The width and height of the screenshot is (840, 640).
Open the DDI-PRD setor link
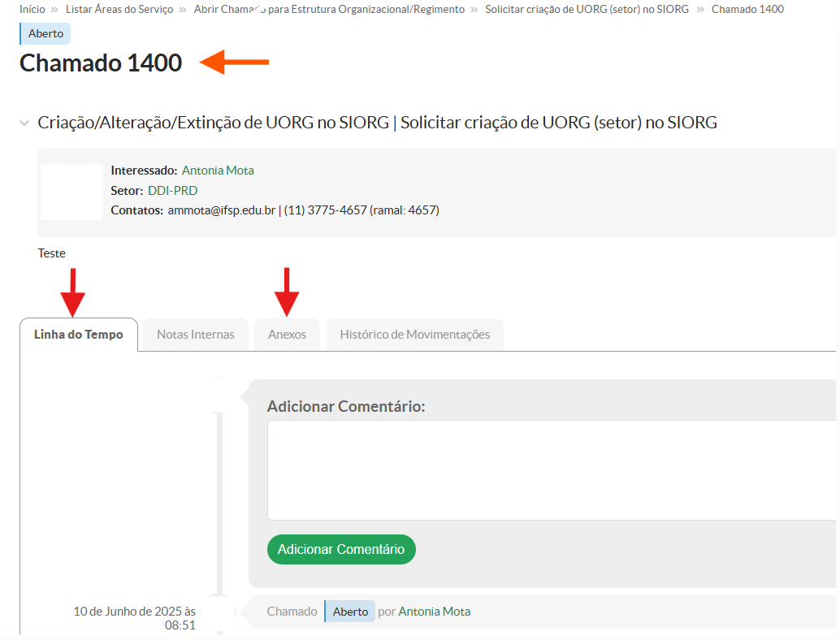[x=172, y=191]
